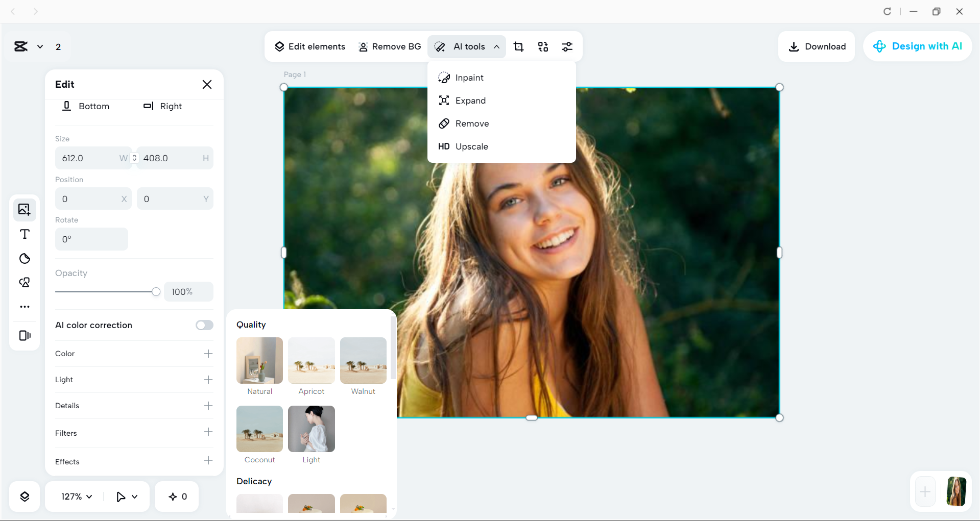Click the frames panel icon in sidebar
The width and height of the screenshot is (980, 521).
(x=25, y=335)
